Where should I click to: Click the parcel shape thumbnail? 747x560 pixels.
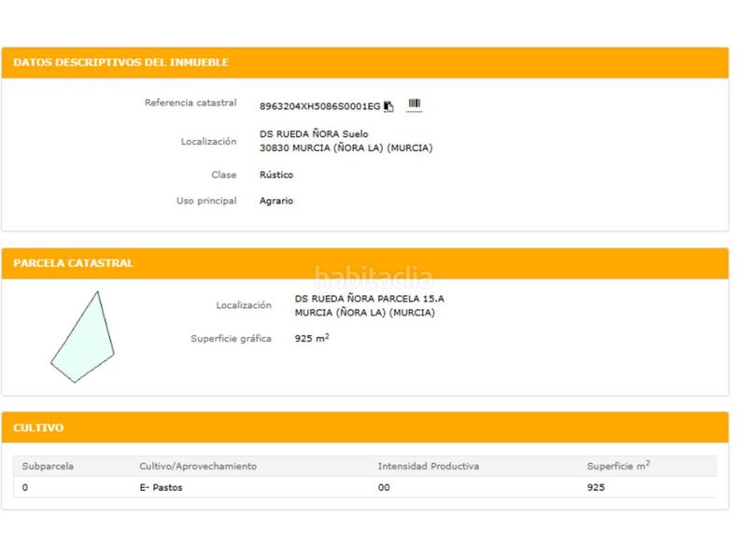(x=83, y=337)
